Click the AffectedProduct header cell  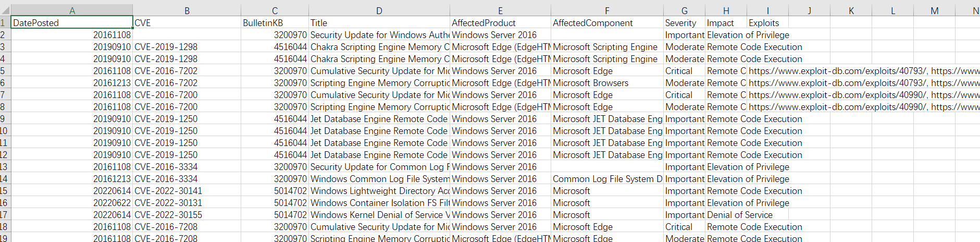pyautogui.click(x=500, y=22)
